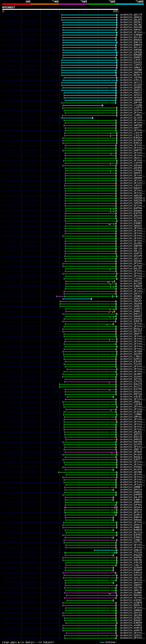146x644 pixels.
Task: Select hit UniRef100_B9S9F1
Action: (x=131, y=22)
